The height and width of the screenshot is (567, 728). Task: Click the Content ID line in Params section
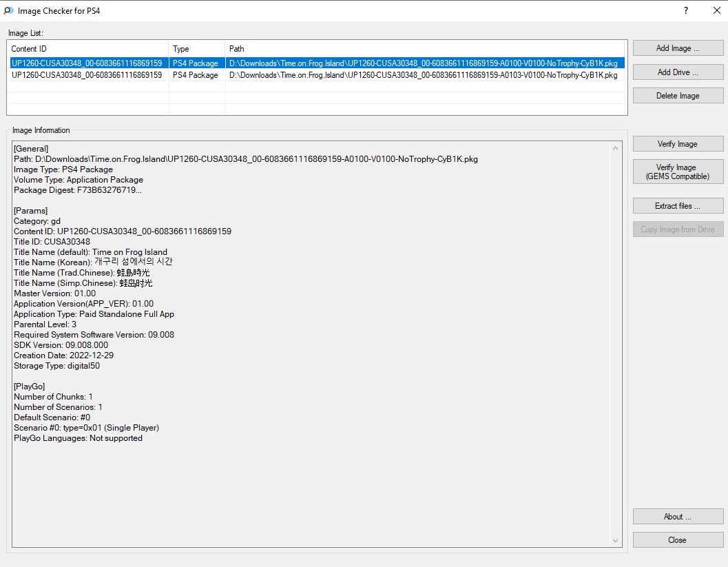click(123, 231)
